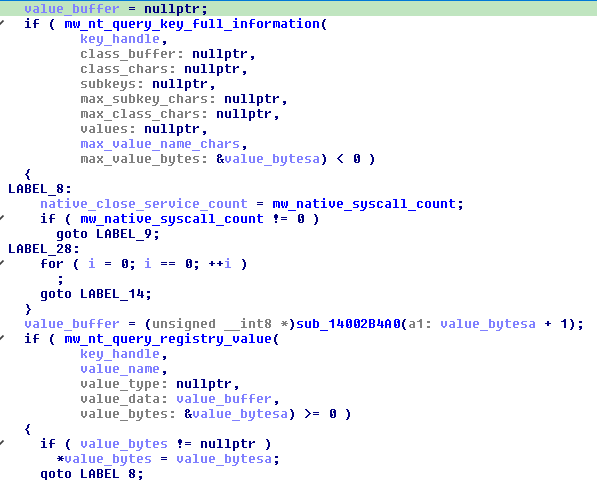This screenshot has height=480, width=597.
Task: Click value_bytesa on the max_value_bytes line
Action: (x=272, y=158)
